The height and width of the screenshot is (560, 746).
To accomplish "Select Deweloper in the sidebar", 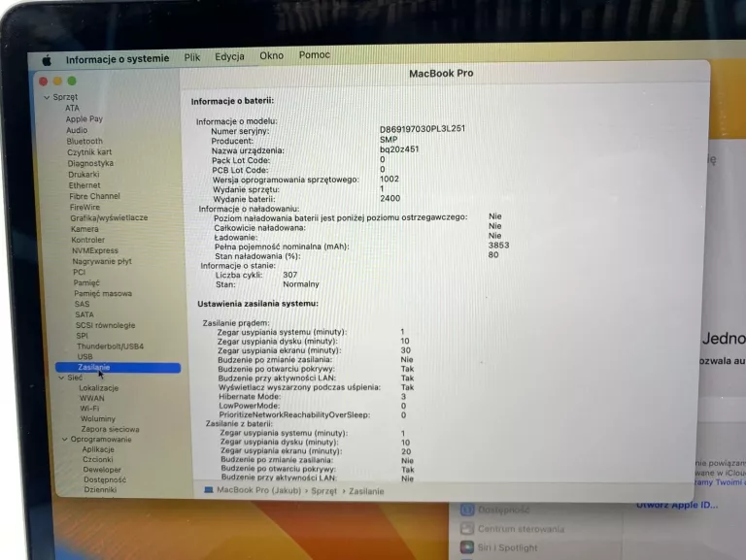I will [102, 470].
